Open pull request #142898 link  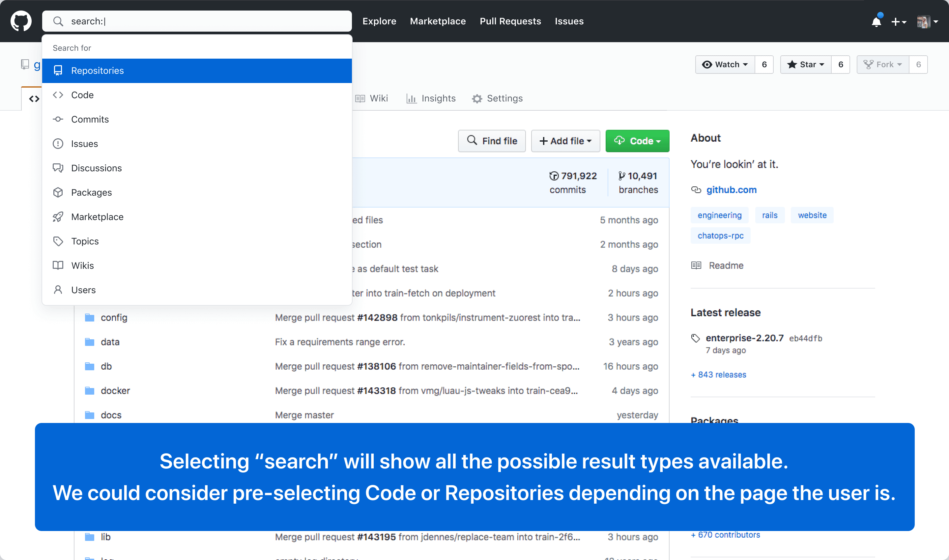point(377,318)
